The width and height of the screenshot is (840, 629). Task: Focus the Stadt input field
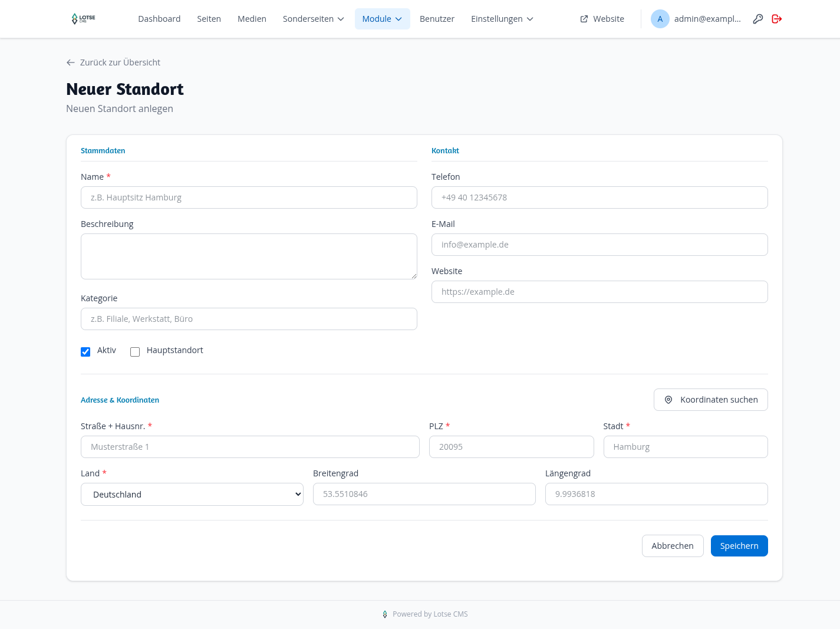[x=686, y=447]
